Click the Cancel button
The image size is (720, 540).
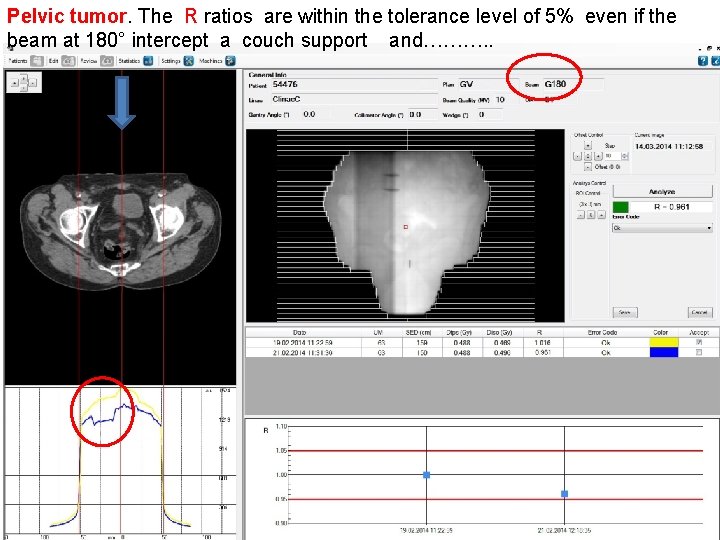point(699,312)
